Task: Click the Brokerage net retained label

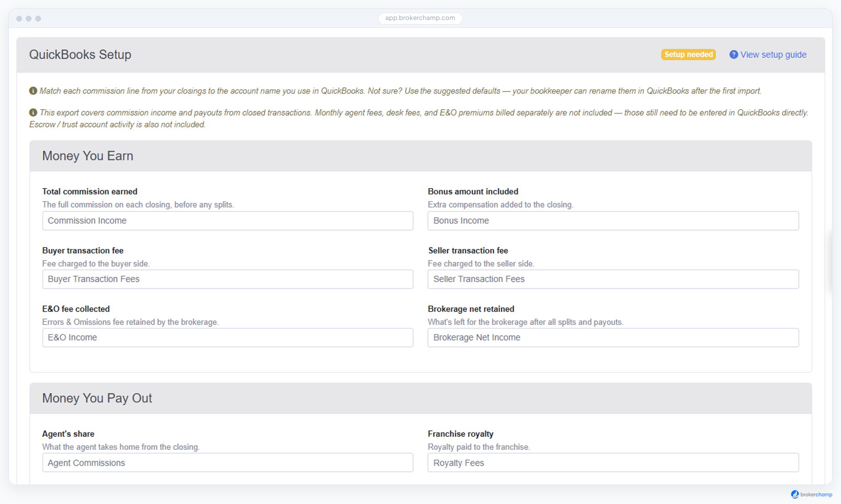Action: pyautogui.click(x=471, y=309)
